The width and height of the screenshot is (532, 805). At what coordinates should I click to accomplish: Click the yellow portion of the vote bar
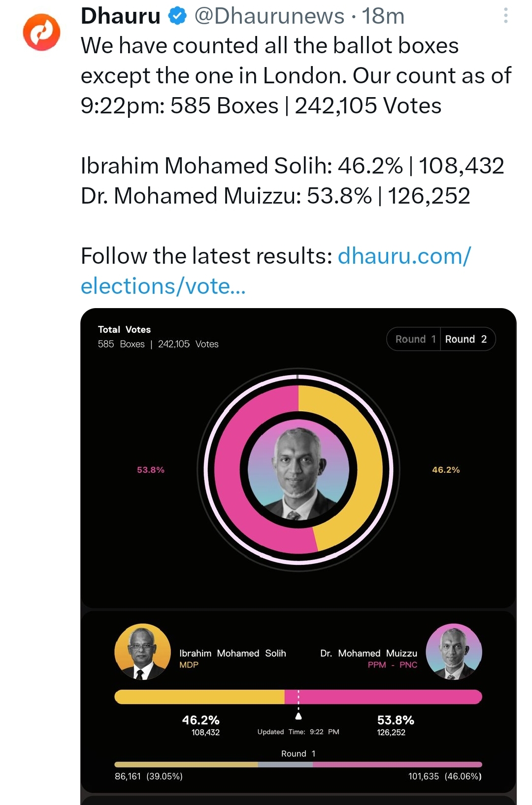(x=199, y=697)
